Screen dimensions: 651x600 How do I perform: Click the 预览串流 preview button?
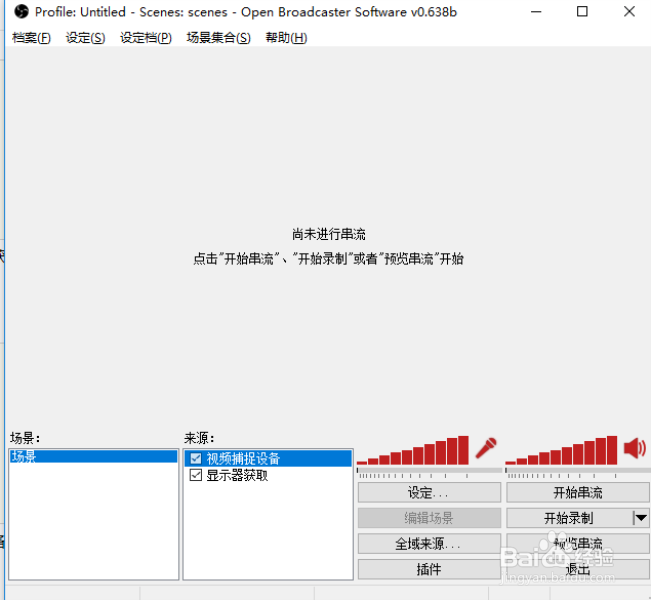(578, 544)
